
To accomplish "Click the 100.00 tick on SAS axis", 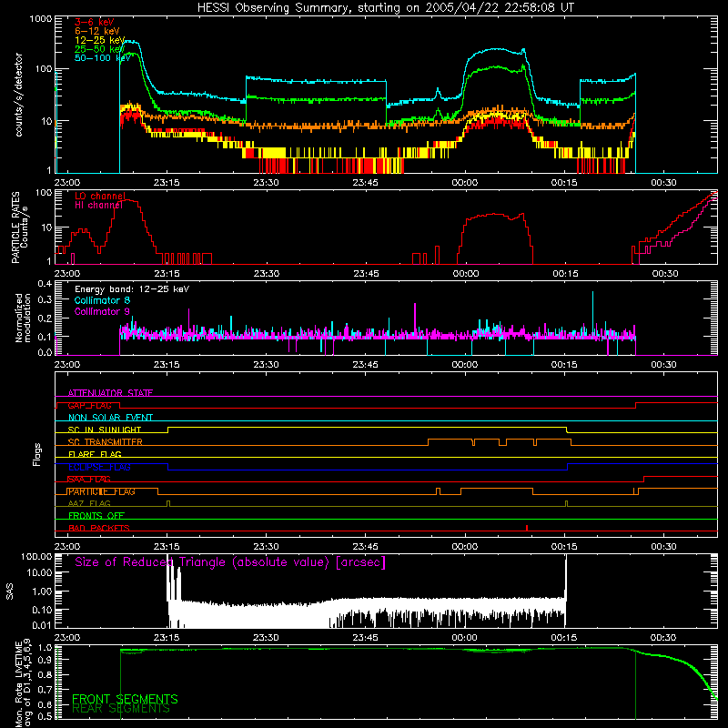I will 36,556.
